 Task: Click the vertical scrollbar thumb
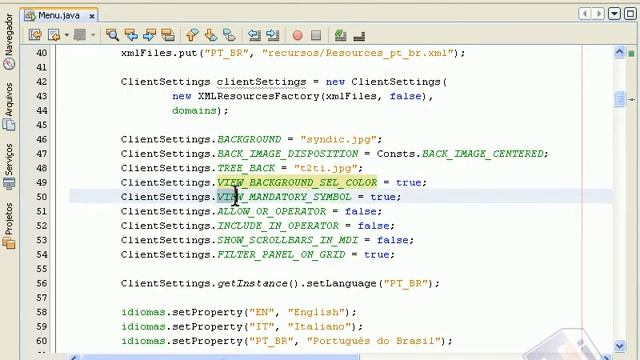coord(620,99)
